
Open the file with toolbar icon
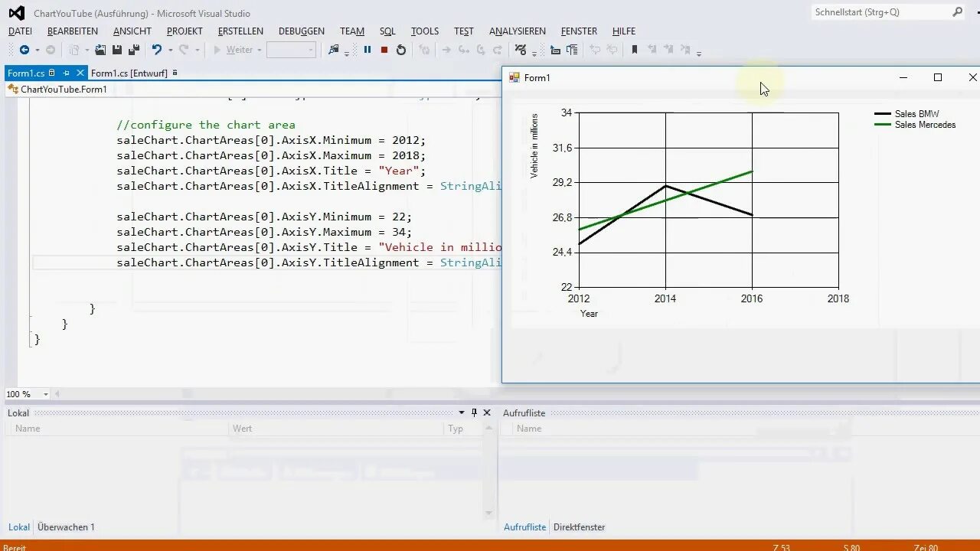[100, 50]
